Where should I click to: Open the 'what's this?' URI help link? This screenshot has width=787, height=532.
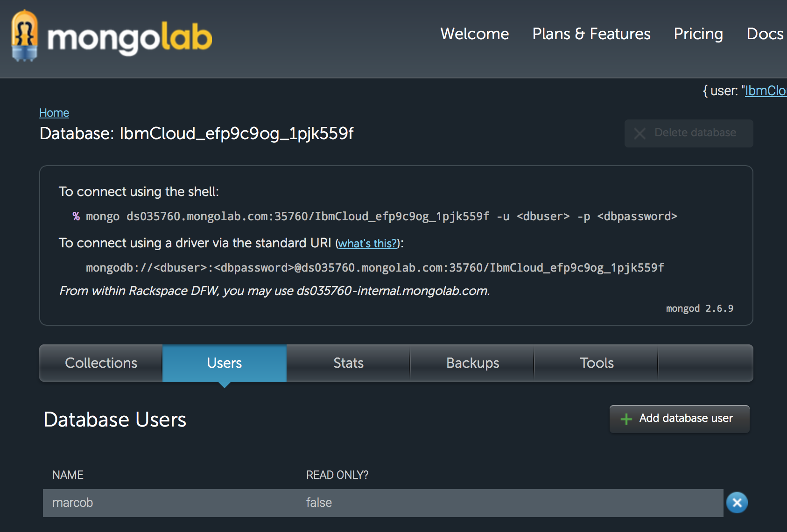(367, 244)
